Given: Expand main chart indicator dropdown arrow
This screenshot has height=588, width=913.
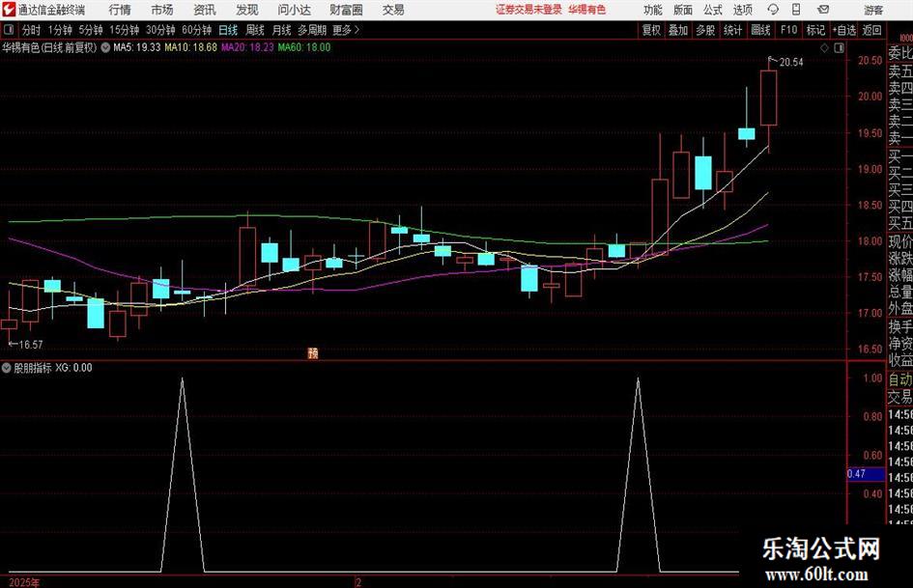Looking at the screenshot, I should pyautogui.click(x=105, y=47).
